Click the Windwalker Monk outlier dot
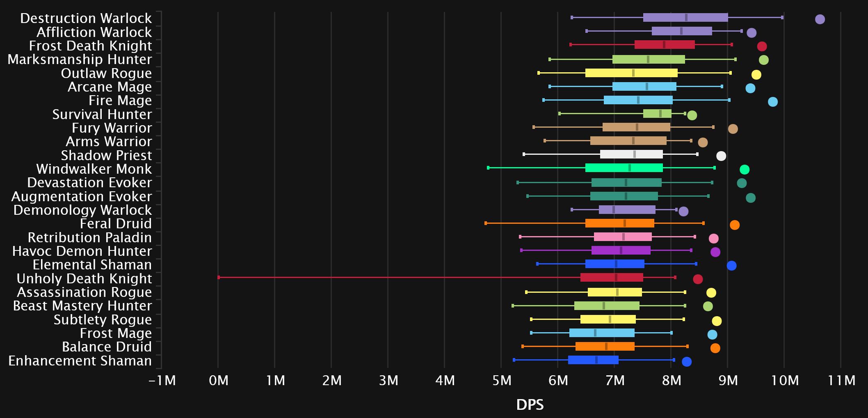Screen dimensions: 868x418 coord(744,170)
